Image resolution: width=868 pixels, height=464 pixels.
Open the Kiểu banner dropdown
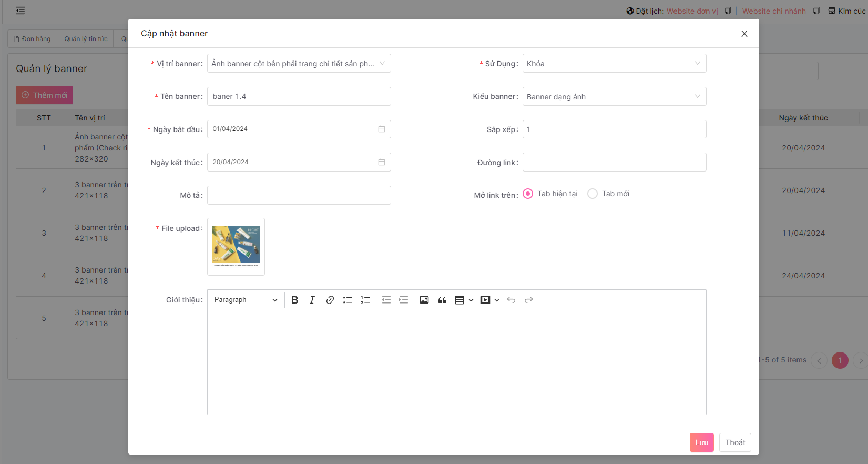click(x=614, y=97)
